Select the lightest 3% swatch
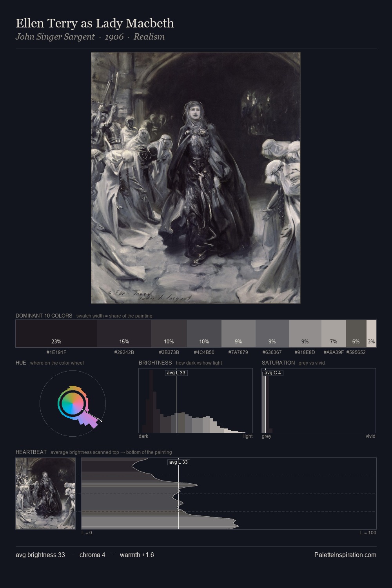The width and height of the screenshot is (392, 588). coord(371,334)
